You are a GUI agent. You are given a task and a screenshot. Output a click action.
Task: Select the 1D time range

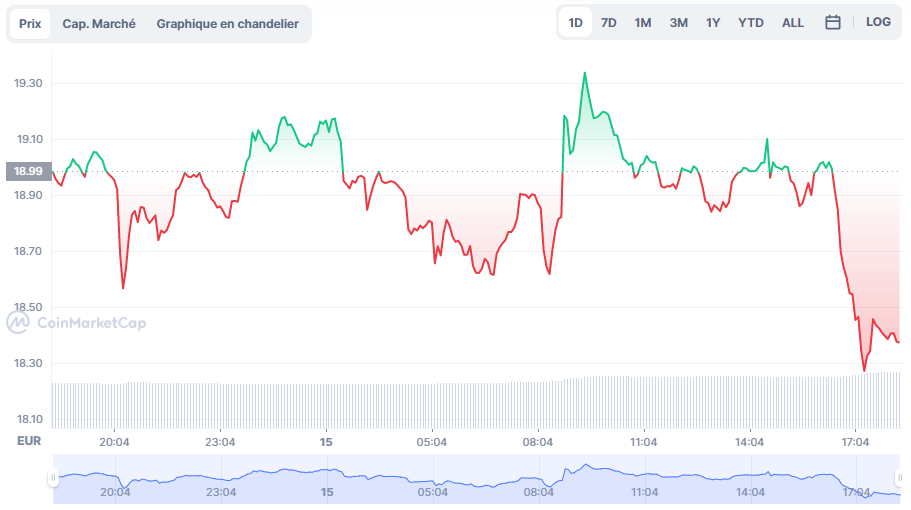tap(575, 23)
